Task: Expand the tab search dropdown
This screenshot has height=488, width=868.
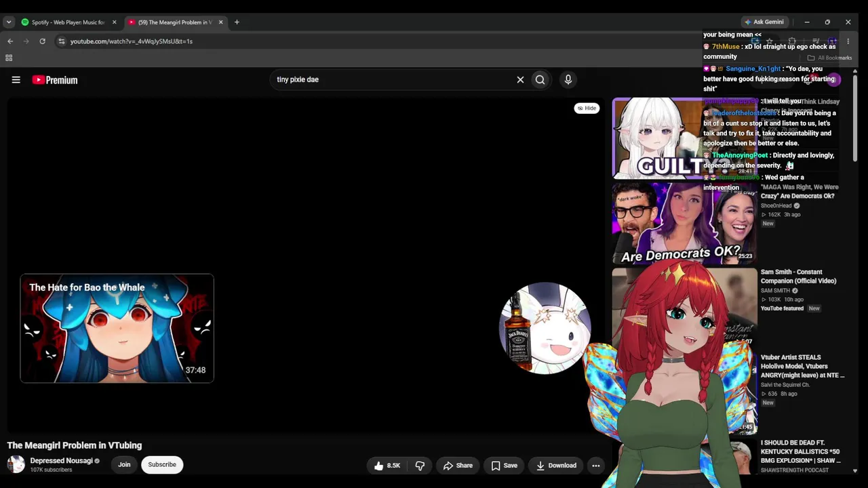Action: [x=8, y=22]
